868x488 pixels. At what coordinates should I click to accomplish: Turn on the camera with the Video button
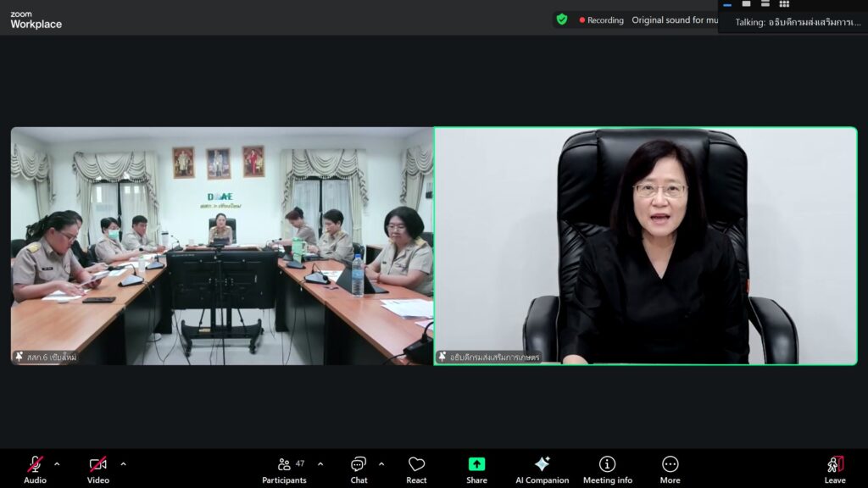[x=98, y=469]
